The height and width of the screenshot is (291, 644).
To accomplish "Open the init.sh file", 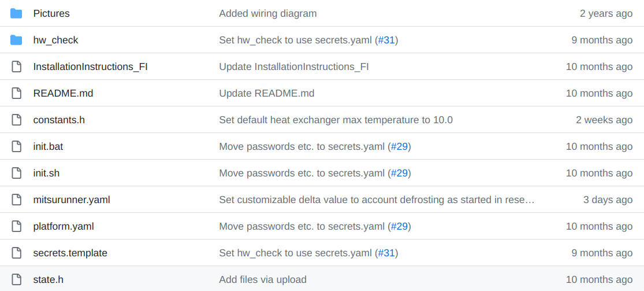I will coord(46,173).
